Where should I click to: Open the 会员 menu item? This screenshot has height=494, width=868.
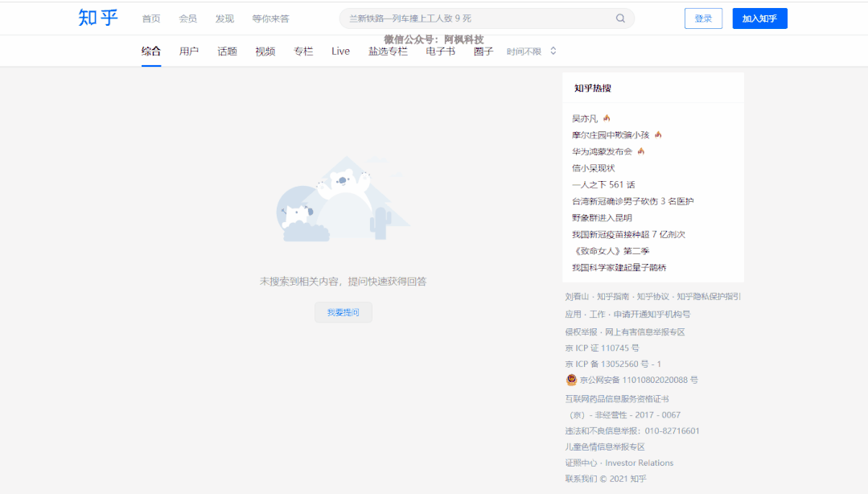pos(188,17)
